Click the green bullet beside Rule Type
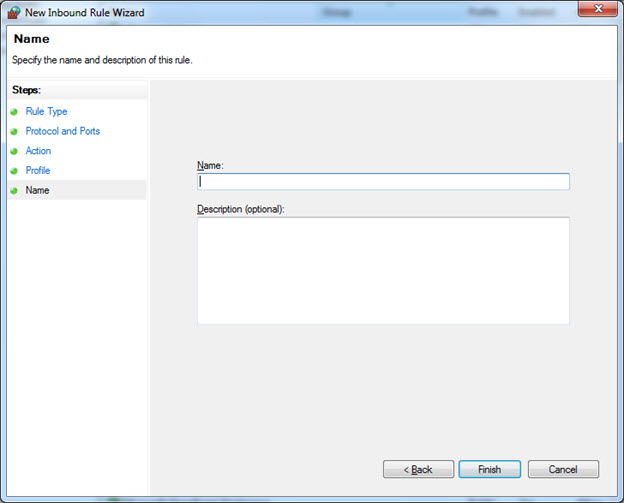Viewport: 624px width, 503px height. pyautogui.click(x=14, y=112)
